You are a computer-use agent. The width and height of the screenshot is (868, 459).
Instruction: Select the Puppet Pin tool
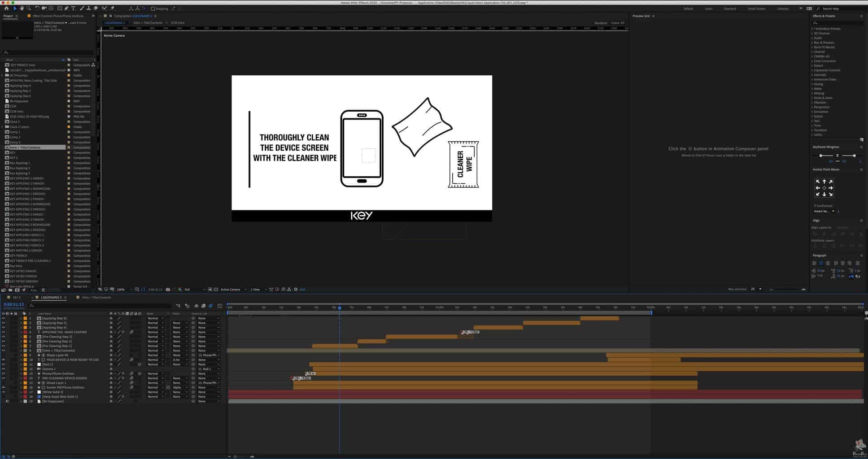[112, 8]
